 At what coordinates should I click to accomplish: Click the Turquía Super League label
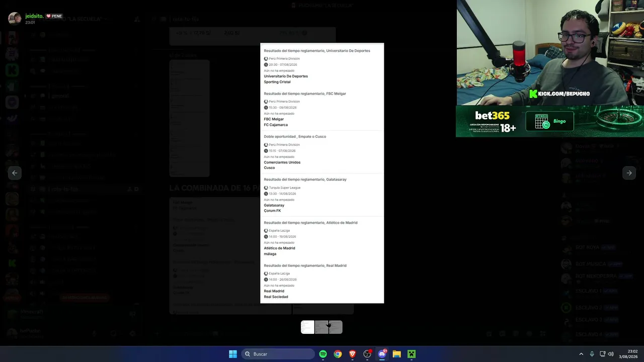pyautogui.click(x=285, y=188)
